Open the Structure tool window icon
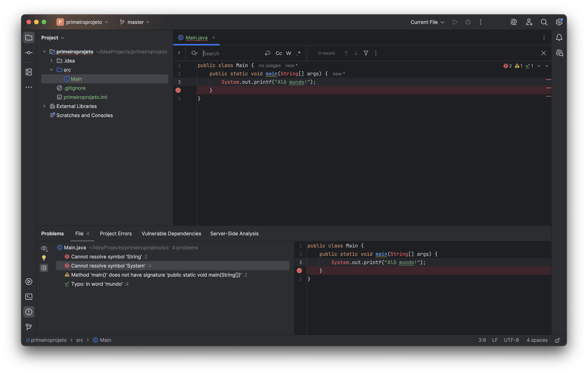Viewport: 588px width, 374px height. [29, 72]
